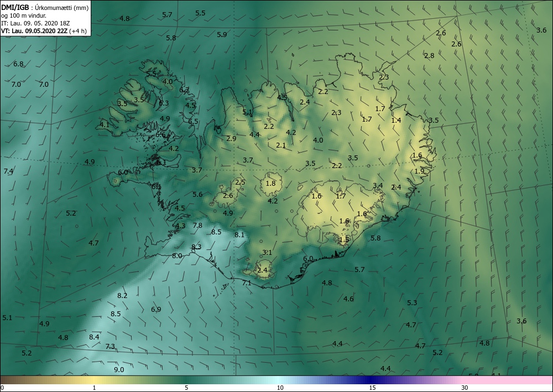Select the "VT: Lau. 09.05.2020 22Z (+4 h)" line
The width and height of the screenshot is (553, 392).
[44, 31]
